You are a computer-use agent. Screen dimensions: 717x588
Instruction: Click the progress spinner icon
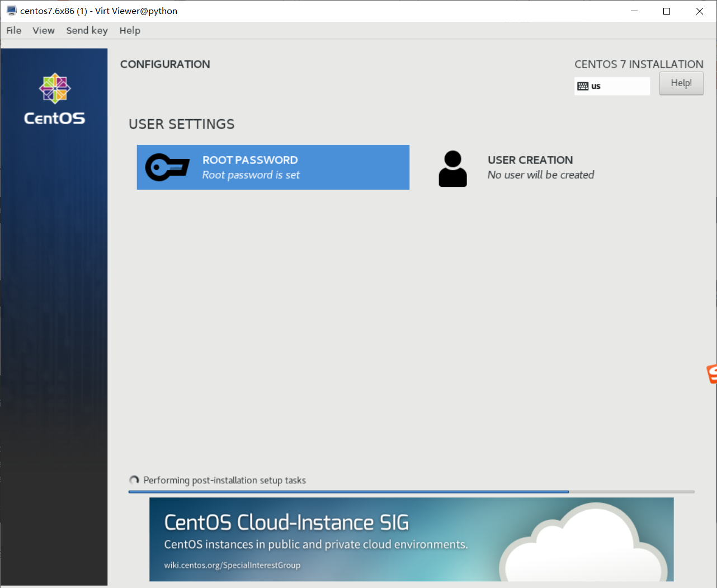pyautogui.click(x=134, y=480)
